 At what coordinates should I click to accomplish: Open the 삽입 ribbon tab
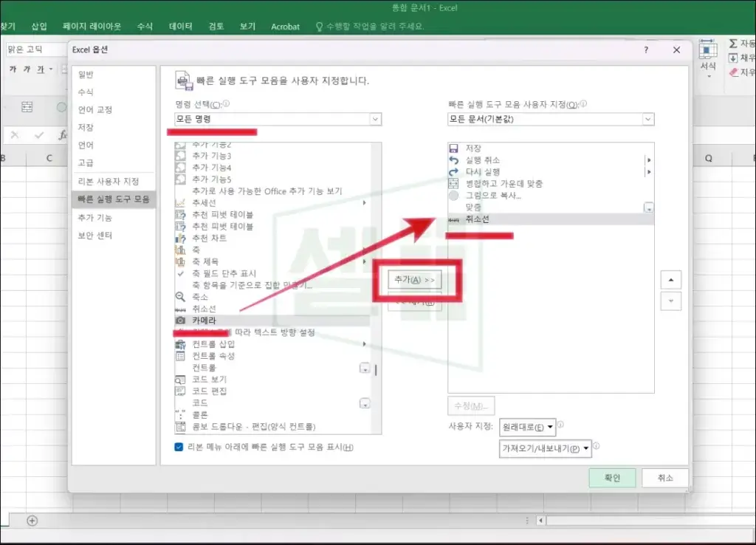point(39,26)
